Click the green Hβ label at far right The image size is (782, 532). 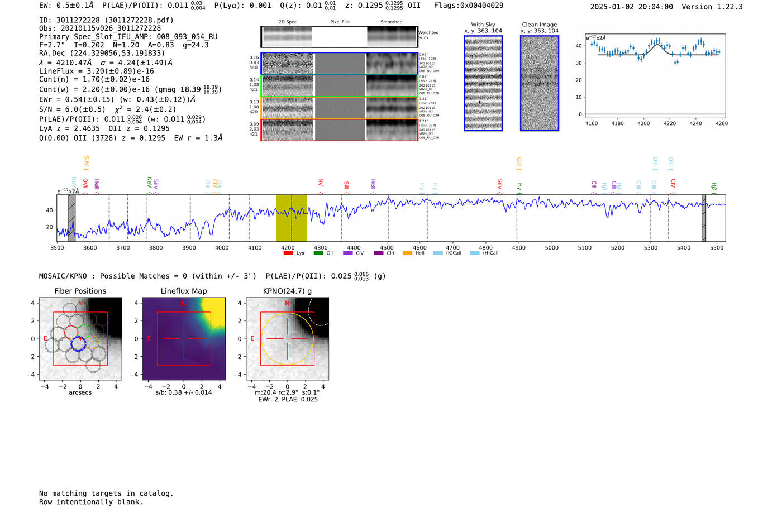[x=713, y=188]
